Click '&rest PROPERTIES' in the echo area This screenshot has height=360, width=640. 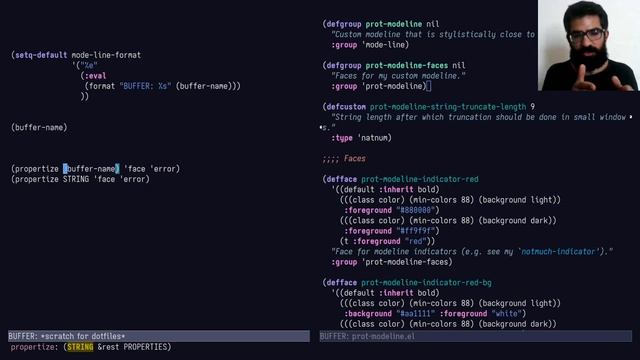[132, 347]
